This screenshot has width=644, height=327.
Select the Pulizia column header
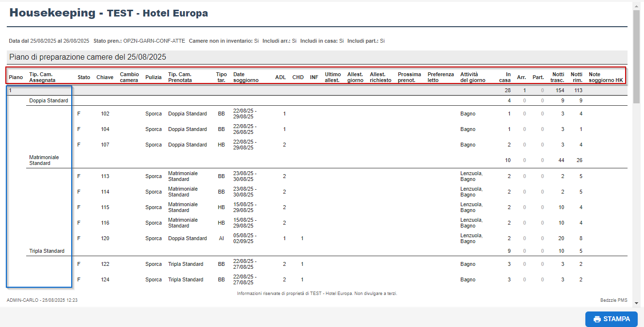pyautogui.click(x=154, y=78)
